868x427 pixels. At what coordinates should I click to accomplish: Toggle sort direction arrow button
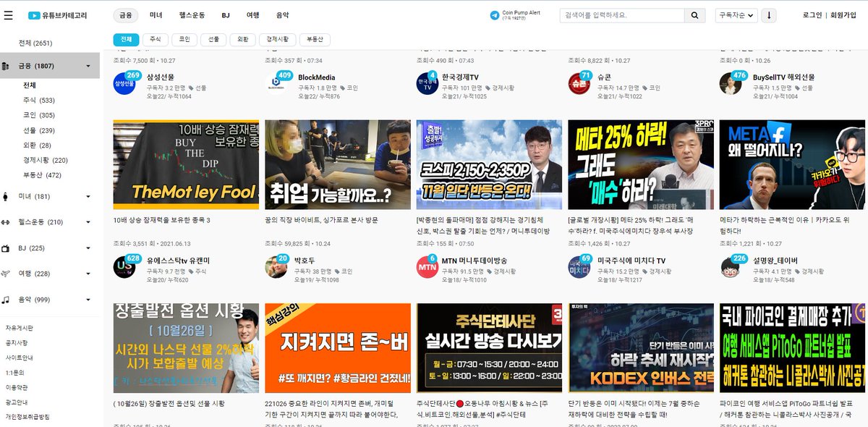point(769,15)
